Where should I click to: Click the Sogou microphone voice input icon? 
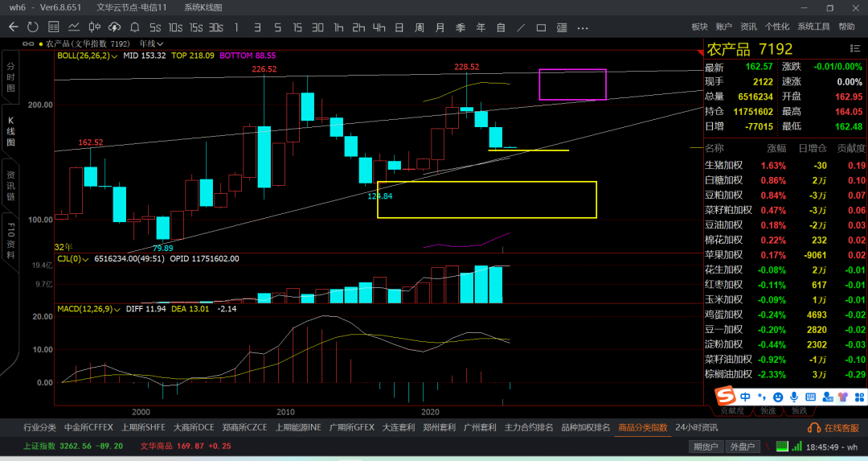click(x=794, y=397)
